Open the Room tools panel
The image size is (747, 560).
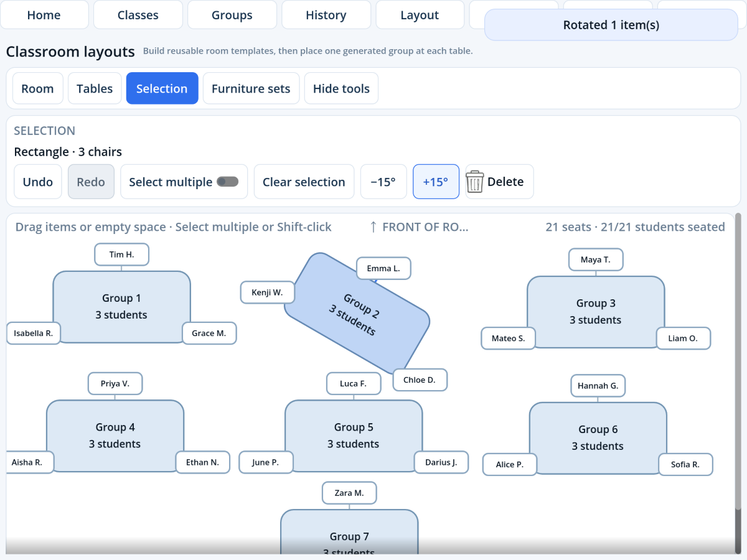(x=37, y=88)
